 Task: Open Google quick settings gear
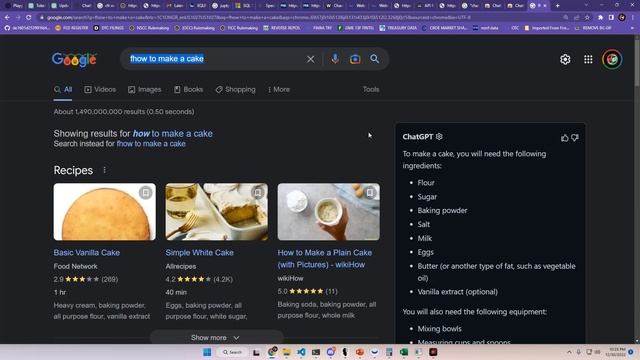(x=565, y=59)
